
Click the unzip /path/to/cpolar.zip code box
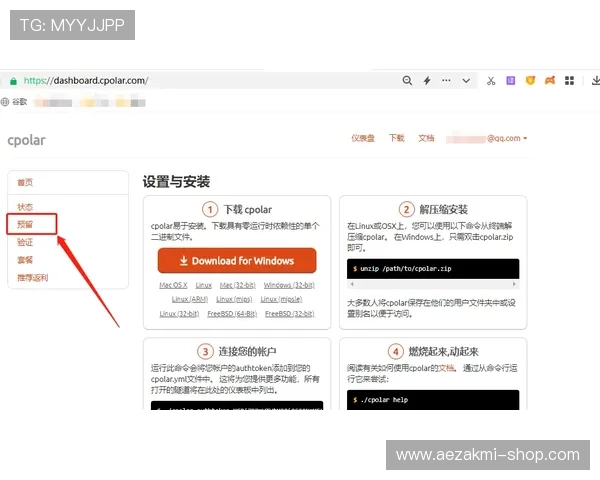pyautogui.click(x=433, y=269)
